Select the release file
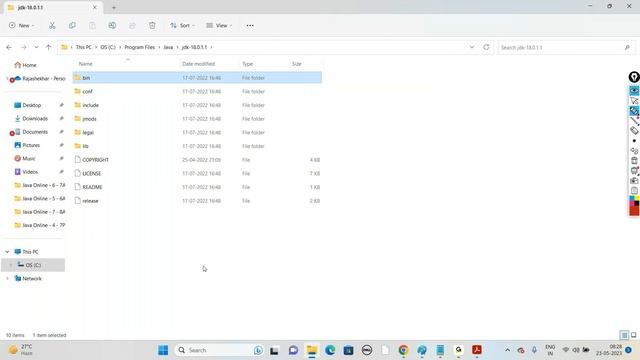The width and height of the screenshot is (640, 360). click(197, 201)
